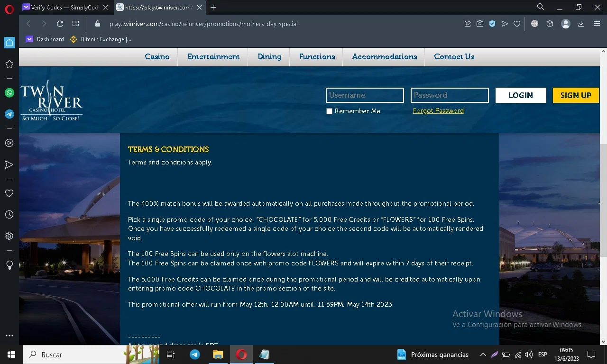Image resolution: width=607 pixels, height=364 pixels.
Task: Open extensions cube icon
Action: pyautogui.click(x=550, y=24)
